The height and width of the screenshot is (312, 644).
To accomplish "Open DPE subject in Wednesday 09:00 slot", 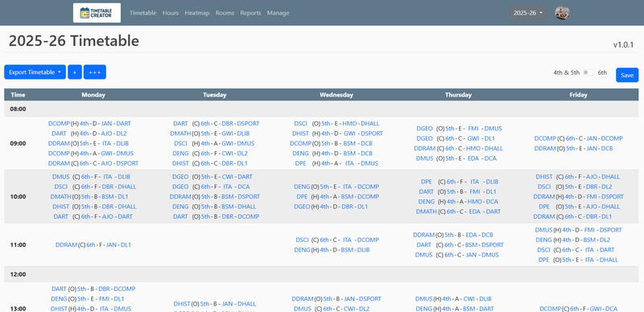I will 300,163.
